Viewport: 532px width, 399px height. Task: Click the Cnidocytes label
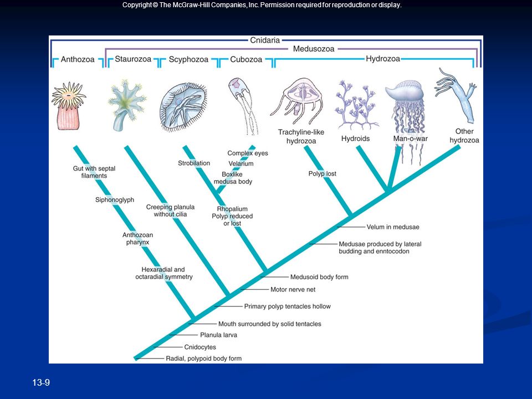tap(200, 347)
